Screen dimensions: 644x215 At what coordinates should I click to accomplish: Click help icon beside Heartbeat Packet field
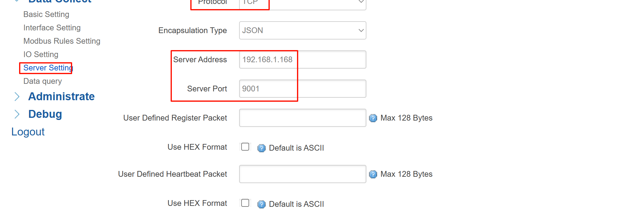pyautogui.click(x=373, y=174)
